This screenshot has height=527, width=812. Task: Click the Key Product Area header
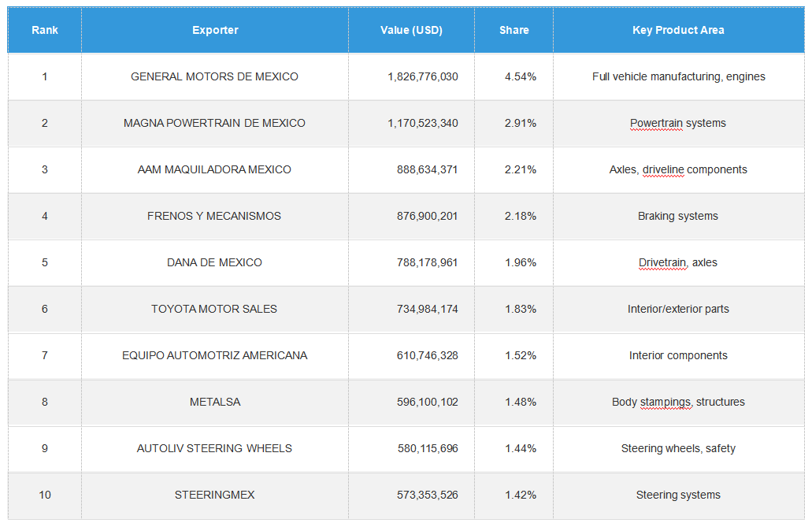point(678,30)
